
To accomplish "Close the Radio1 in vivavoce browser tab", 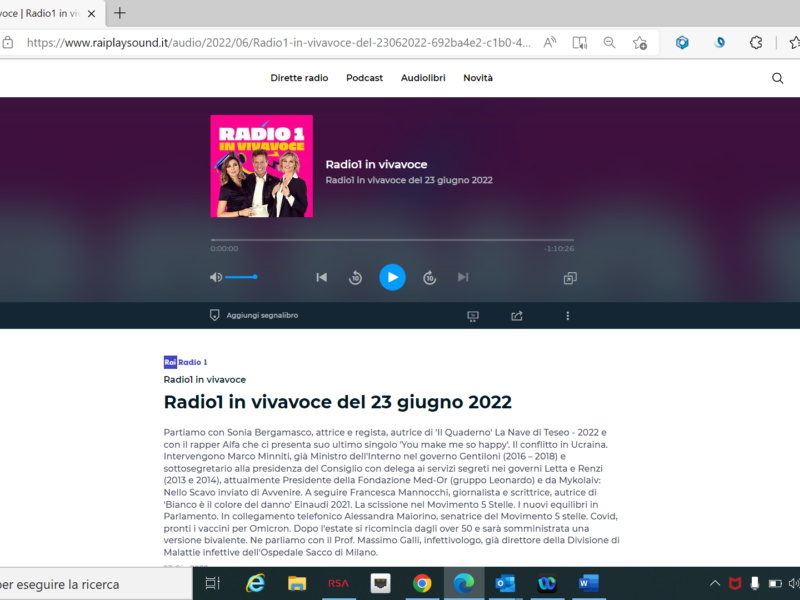I will 91,14.
